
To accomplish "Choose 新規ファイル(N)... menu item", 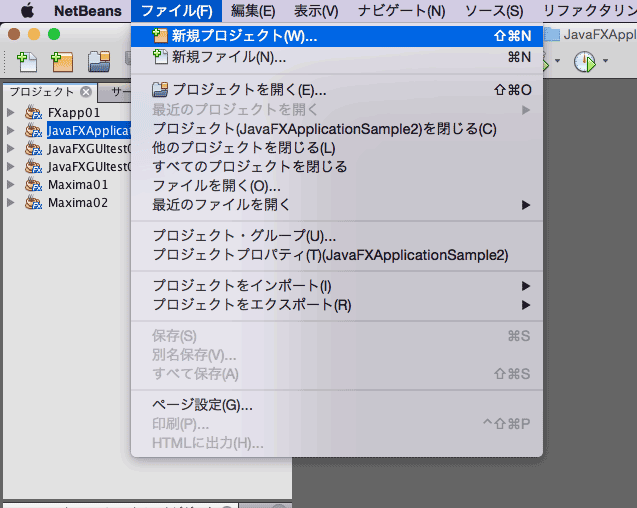I will [x=337, y=57].
